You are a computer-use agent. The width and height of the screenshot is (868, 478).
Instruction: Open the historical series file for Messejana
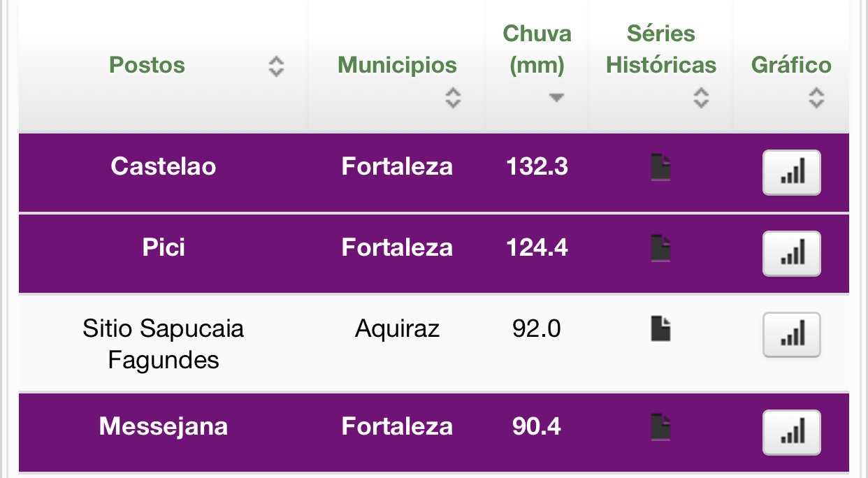tap(660, 428)
